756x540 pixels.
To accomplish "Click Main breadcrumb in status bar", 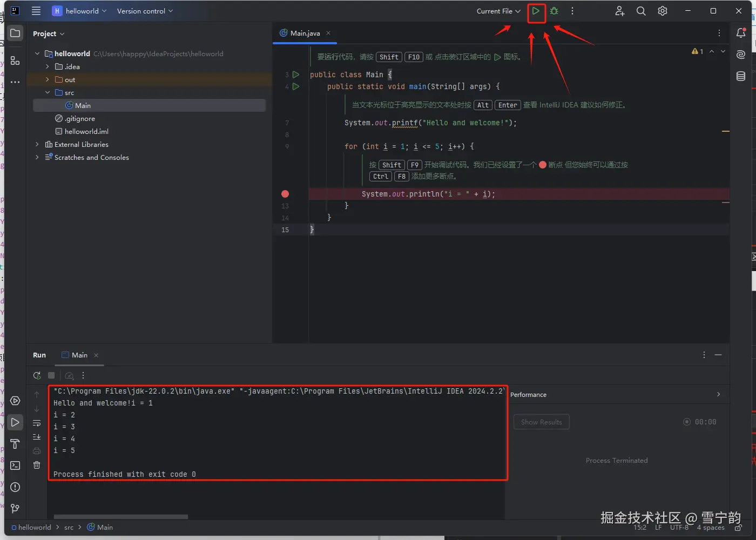I will click(100, 527).
